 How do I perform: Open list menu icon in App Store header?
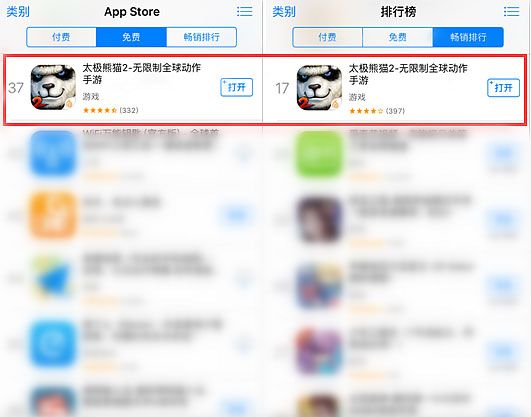[x=245, y=11]
